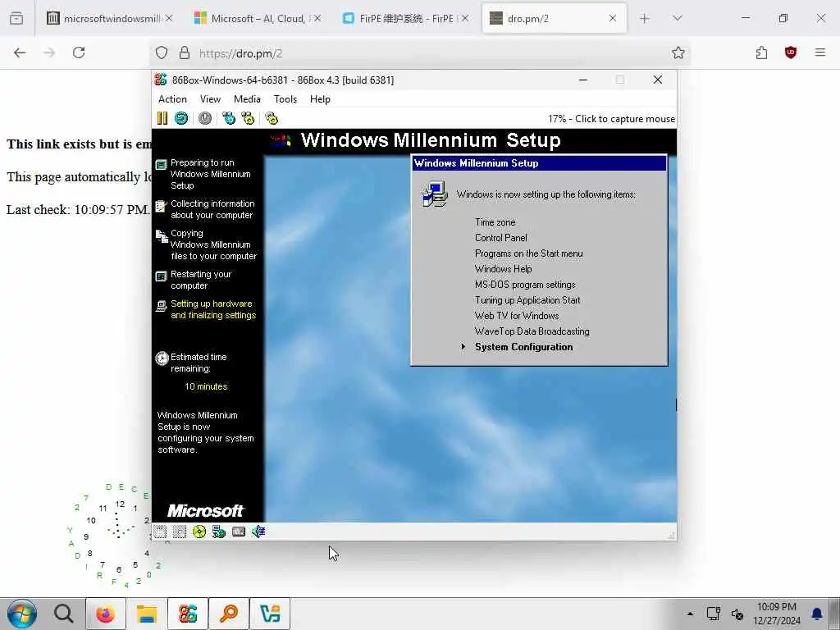840x630 pixels.
Task: Go forward in browser history
Action: [49, 52]
